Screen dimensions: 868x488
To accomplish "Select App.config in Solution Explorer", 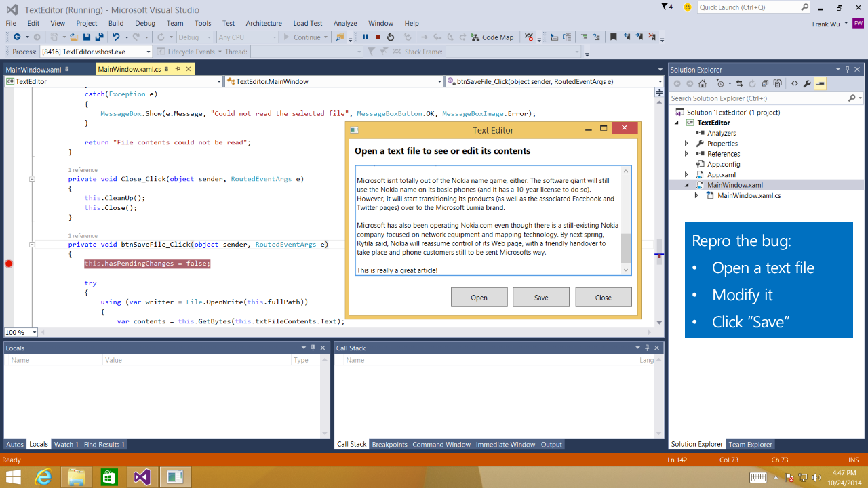I will (x=724, y=164).
